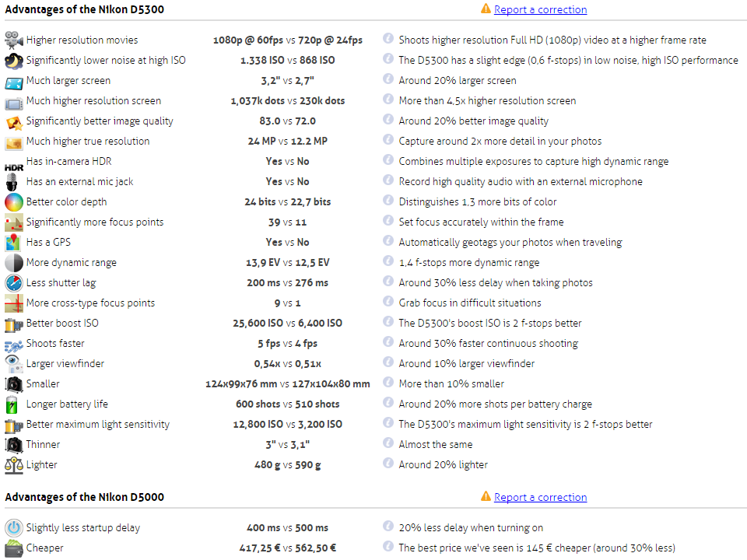Click the crosshair icon for cross-type focus points

pos(14,303)
